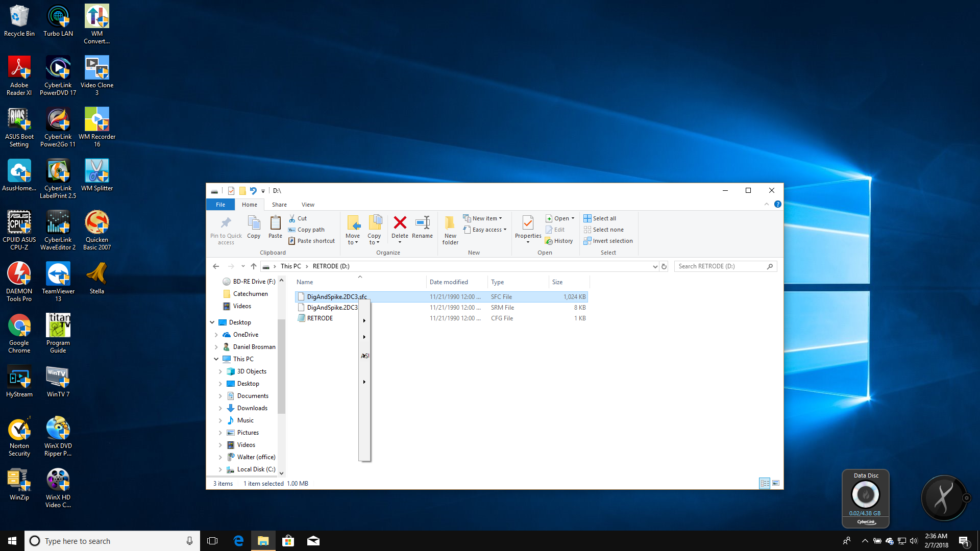Click the New folder icon
This screenshot has width=980, height=551.
[450, 223]
